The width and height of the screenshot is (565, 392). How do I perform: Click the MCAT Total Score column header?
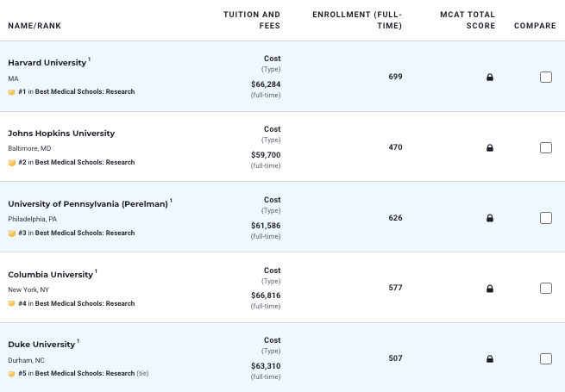click(467, 20)
